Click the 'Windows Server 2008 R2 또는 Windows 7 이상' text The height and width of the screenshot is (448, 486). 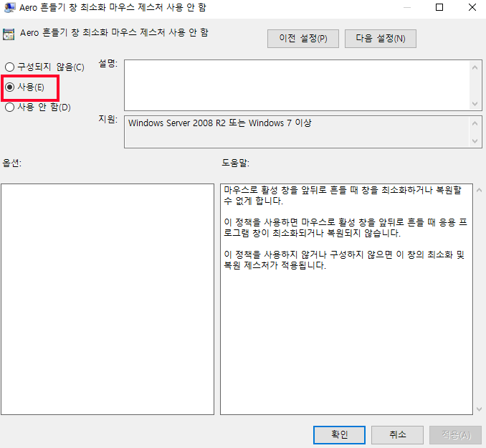[220, 123]
